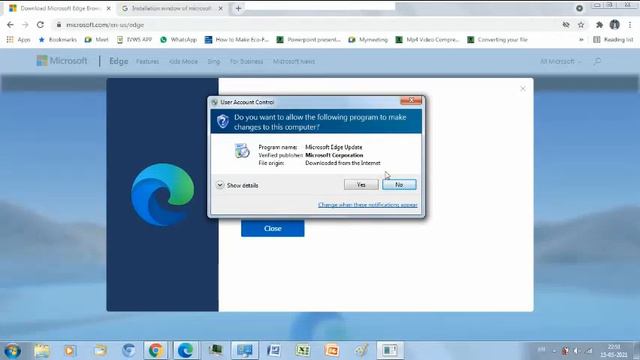
Task: Click No in the User Account Control dialog
Action: (x=399, y=185)
